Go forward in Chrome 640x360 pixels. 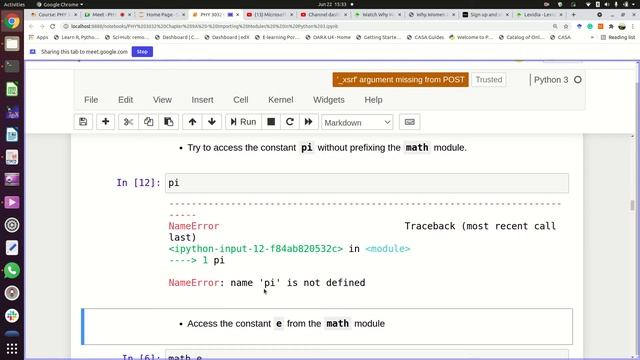click(42, 26)
